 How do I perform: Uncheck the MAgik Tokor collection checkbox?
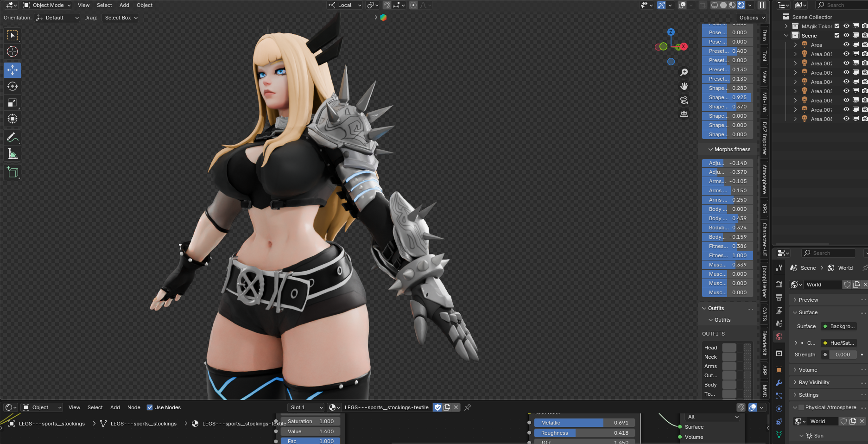(837, 26)
